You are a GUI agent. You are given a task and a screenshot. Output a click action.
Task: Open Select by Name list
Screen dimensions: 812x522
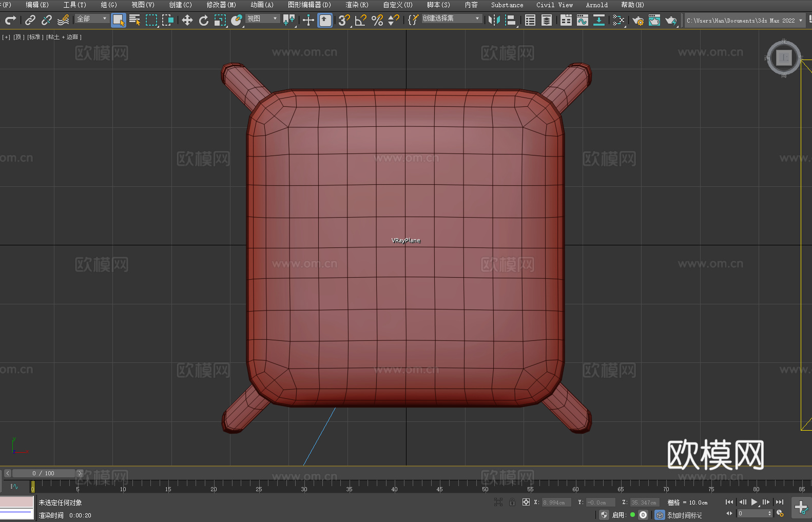coord(135,20)
